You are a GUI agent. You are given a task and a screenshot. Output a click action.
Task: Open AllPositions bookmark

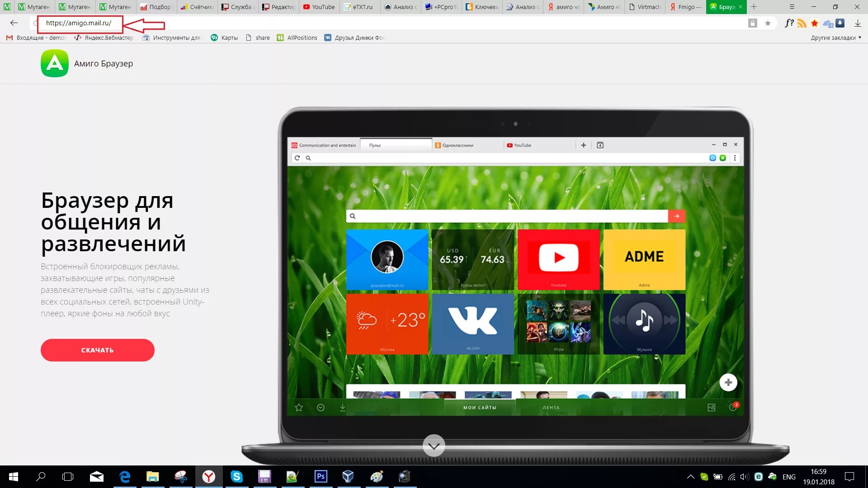coord(297,38)
